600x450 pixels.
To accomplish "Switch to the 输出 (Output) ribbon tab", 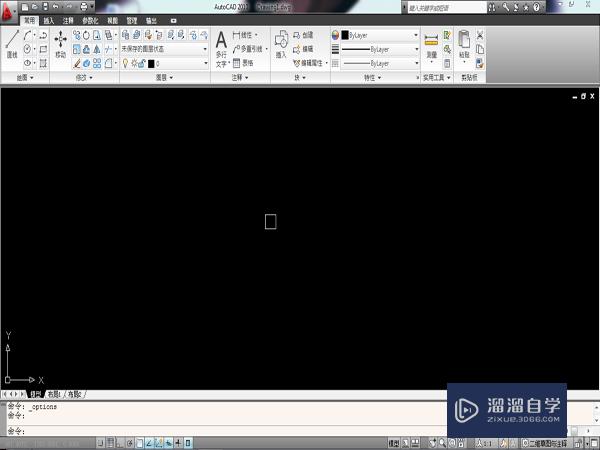I will [x=152, y=21].
